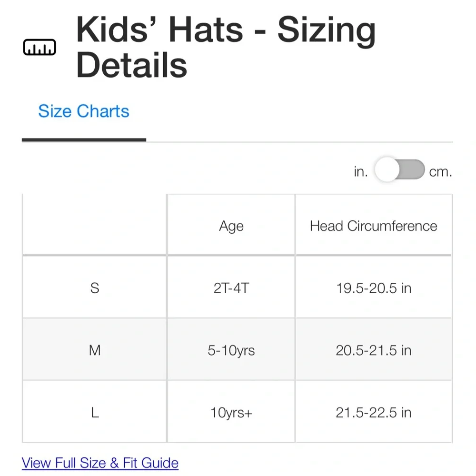Click the S size row label
Image resolution: width=476 pixels, height=476 pixels.
pyautogui.click(x=94, y=288)
